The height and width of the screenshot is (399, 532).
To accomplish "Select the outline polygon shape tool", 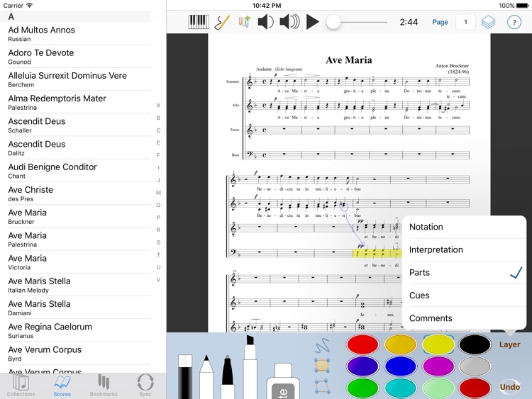I will pyautogui.click(x=322, y=386).
